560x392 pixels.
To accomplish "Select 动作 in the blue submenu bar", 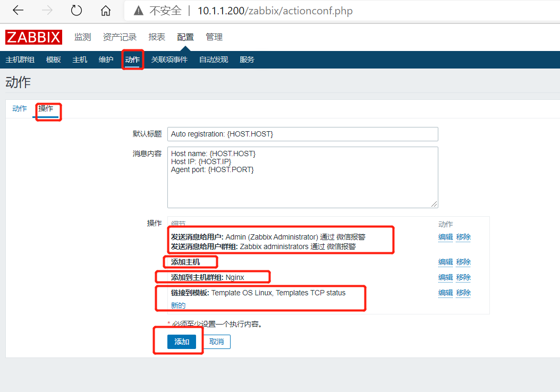I will coord(132,59).
